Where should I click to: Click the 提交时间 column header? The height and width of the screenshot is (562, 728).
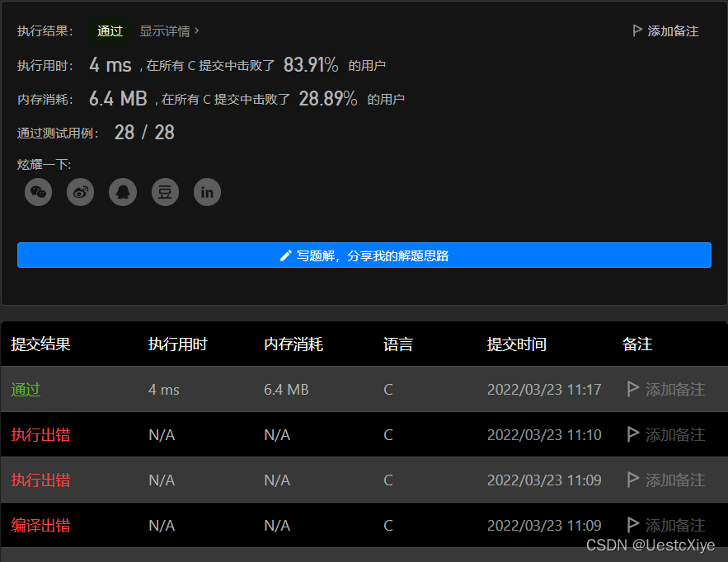coord(517,344)
